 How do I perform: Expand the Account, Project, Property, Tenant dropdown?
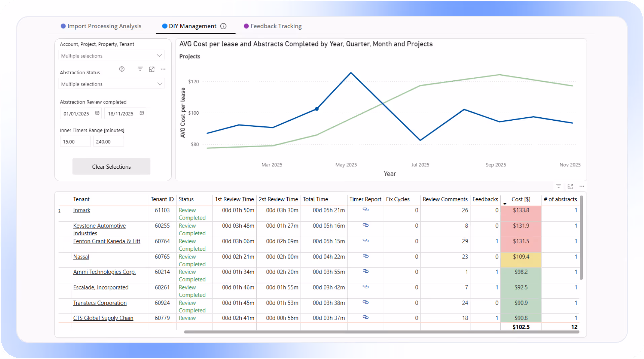159,55
